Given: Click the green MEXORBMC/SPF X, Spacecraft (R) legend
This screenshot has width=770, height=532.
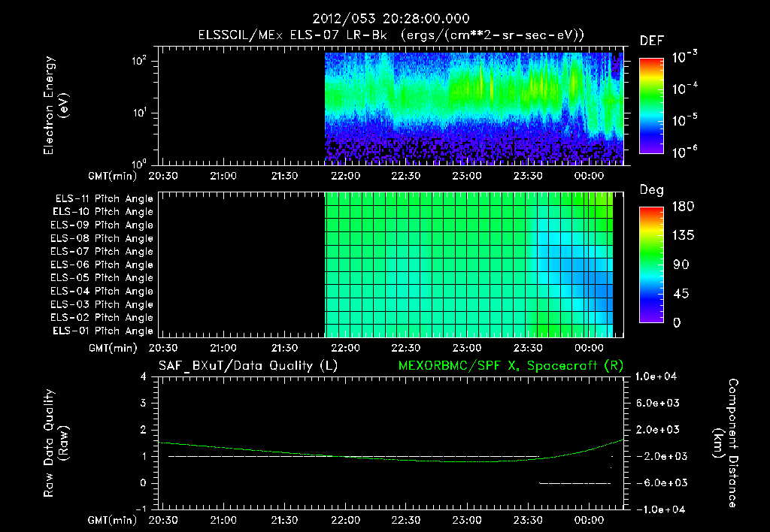Looking at the screenshot, I should (511, 366).
